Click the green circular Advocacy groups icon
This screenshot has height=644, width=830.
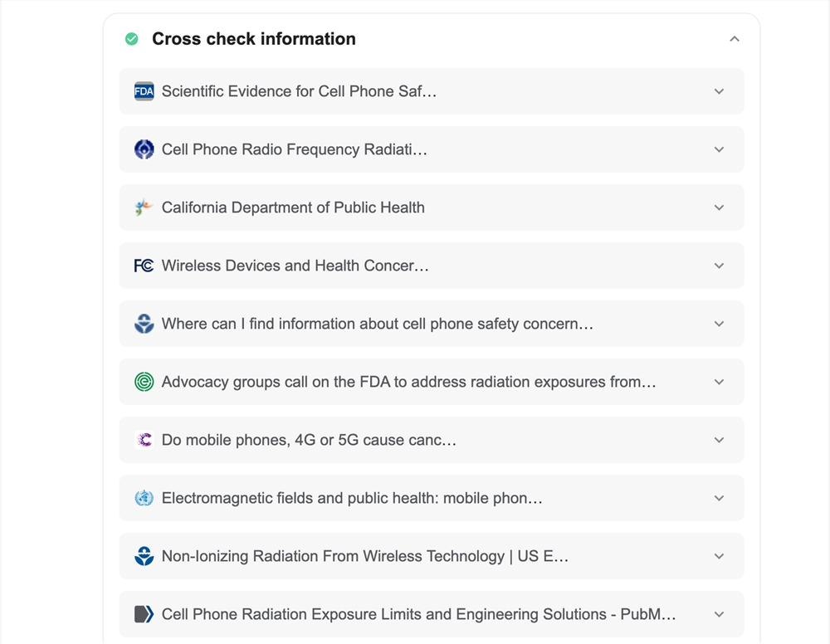point(144,382)
